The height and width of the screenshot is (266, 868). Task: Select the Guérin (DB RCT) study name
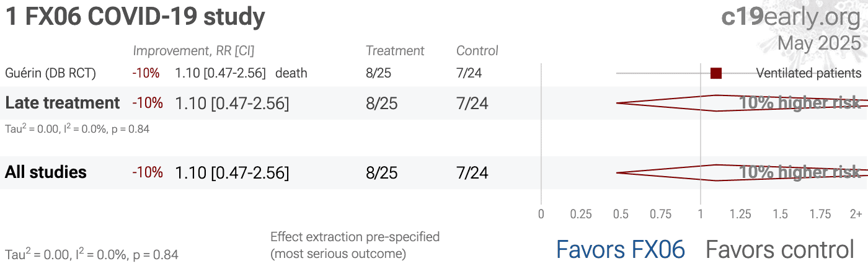(50, 73)
